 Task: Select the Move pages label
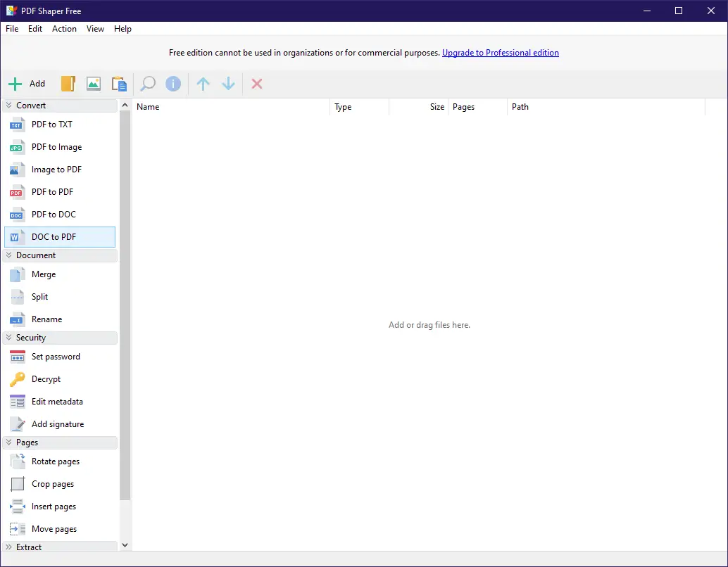pos(54,529)
